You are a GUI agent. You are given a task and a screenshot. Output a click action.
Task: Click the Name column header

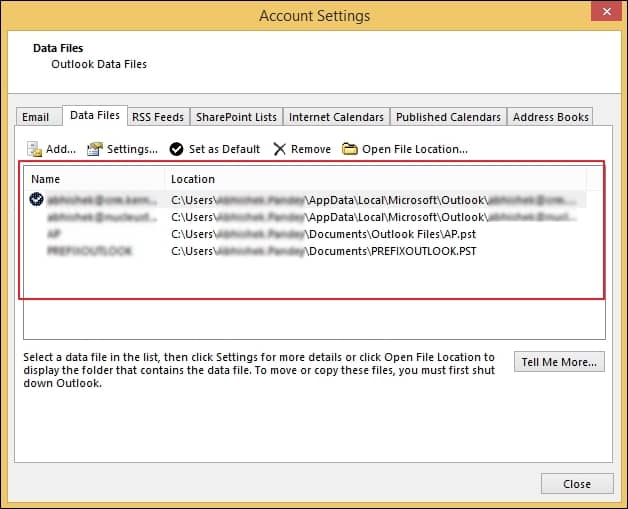[94, 179]
